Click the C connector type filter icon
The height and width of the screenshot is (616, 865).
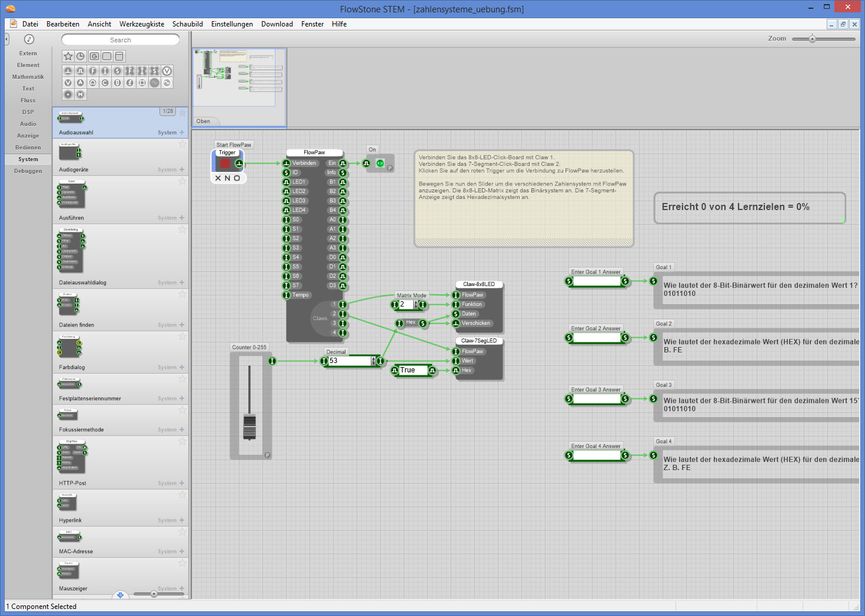[x=105, y=83]
